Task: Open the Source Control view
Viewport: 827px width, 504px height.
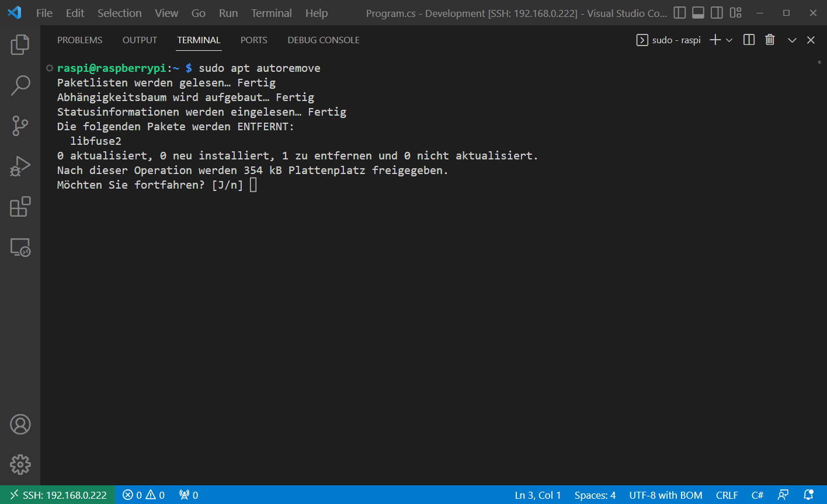Action: click(x=20, y=126)
